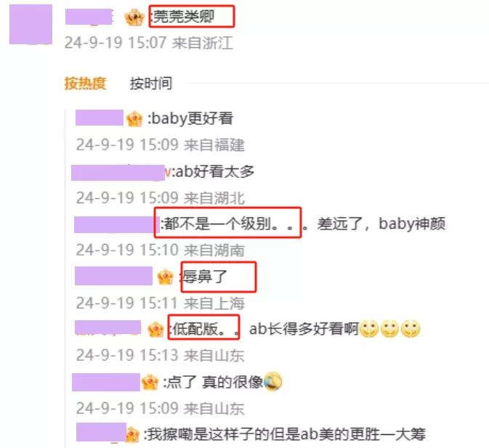Open the top commenter's purple avatar

click(x=31, y=24)
